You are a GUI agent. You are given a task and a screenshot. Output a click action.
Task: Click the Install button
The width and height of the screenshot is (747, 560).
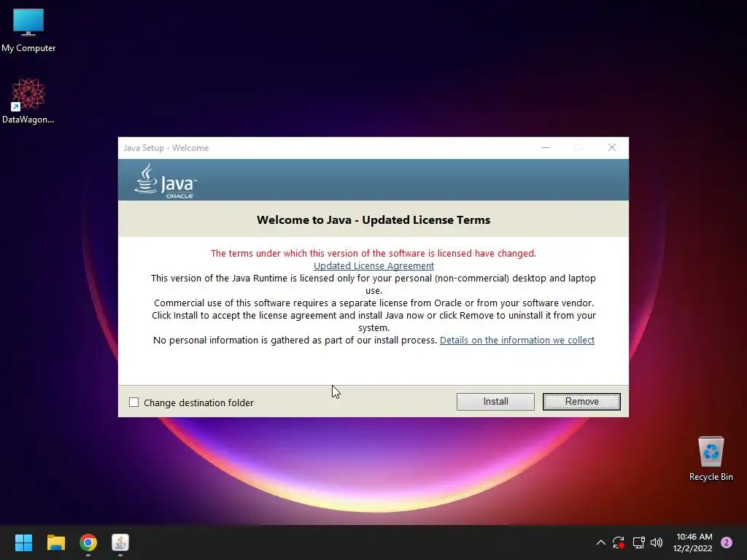(495, 402)
